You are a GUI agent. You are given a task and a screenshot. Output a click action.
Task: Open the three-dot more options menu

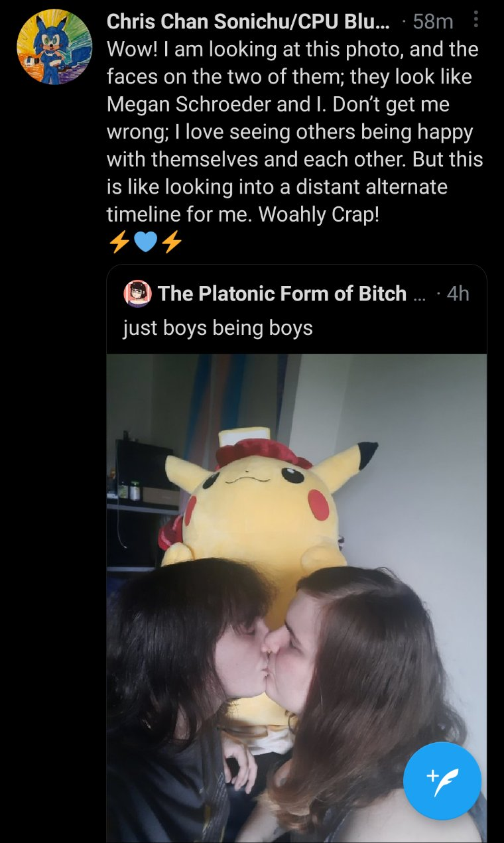tap(475, 21)
